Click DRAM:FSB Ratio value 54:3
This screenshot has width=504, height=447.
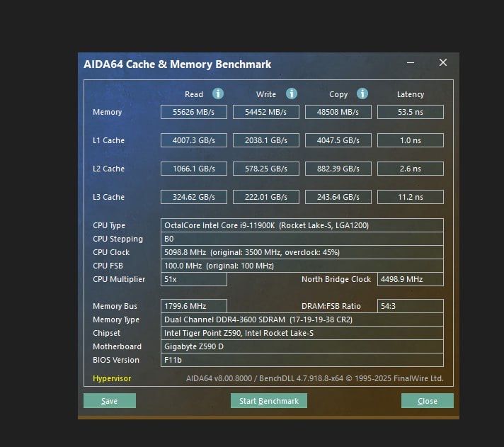click(x=411, y=306)
